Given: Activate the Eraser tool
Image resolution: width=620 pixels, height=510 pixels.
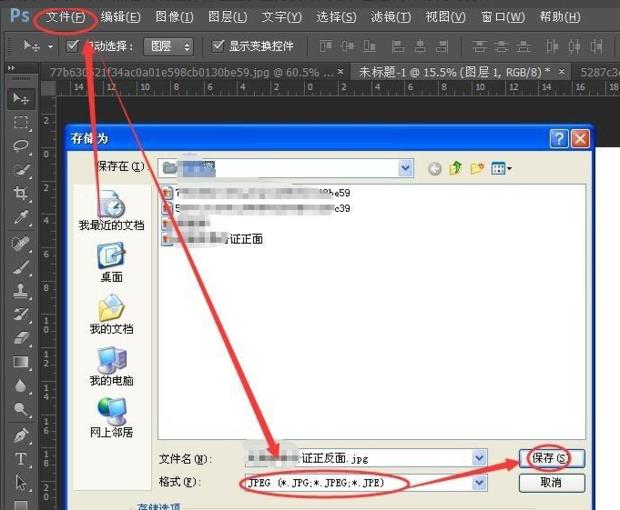Looking at the screenshot, I should click(20, 339).
